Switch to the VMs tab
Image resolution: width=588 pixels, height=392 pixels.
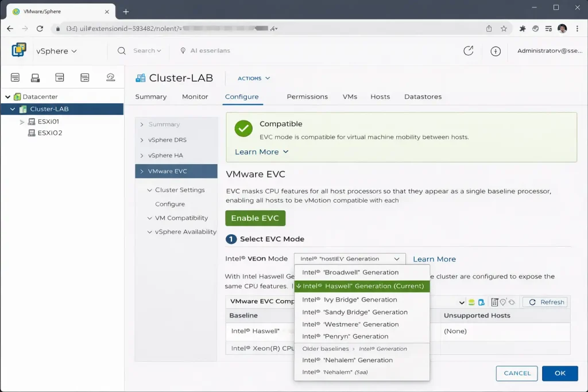[x=350, y=96]
